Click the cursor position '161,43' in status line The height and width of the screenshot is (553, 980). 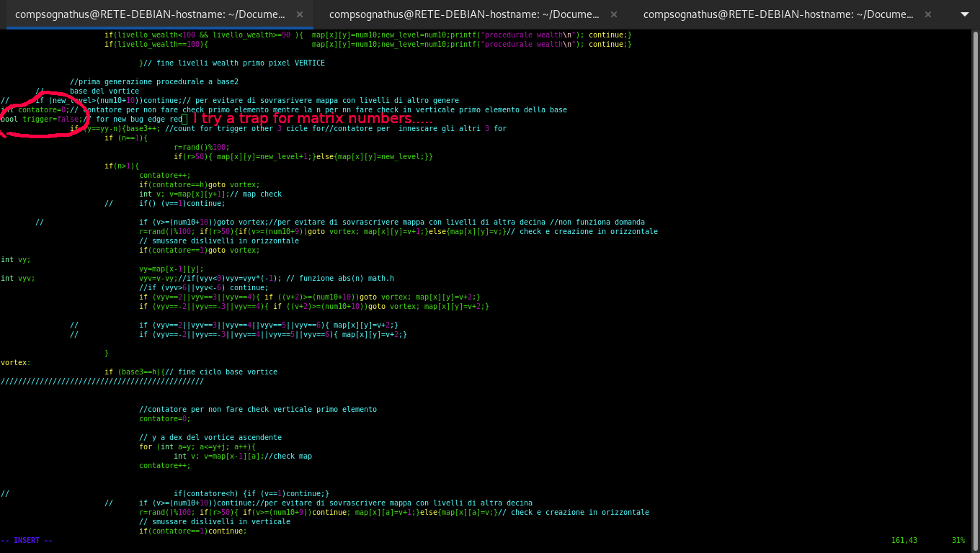[x=904, y=540]
